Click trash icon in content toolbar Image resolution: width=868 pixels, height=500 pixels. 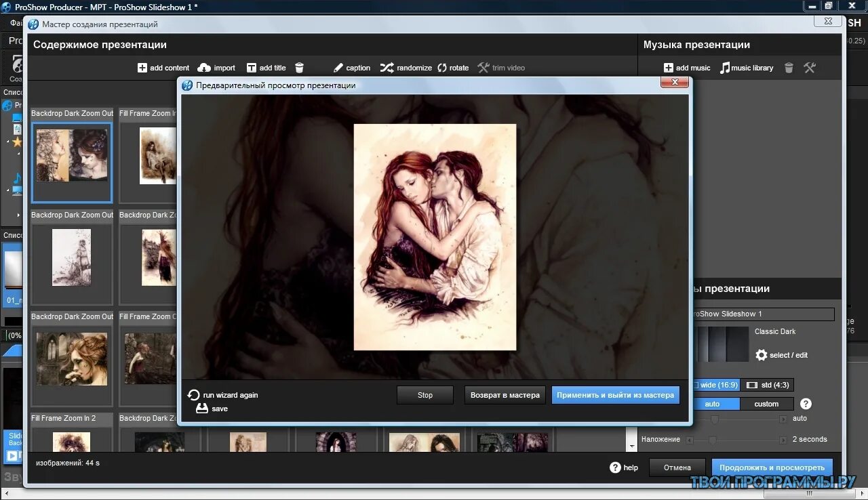coord(299,68)
